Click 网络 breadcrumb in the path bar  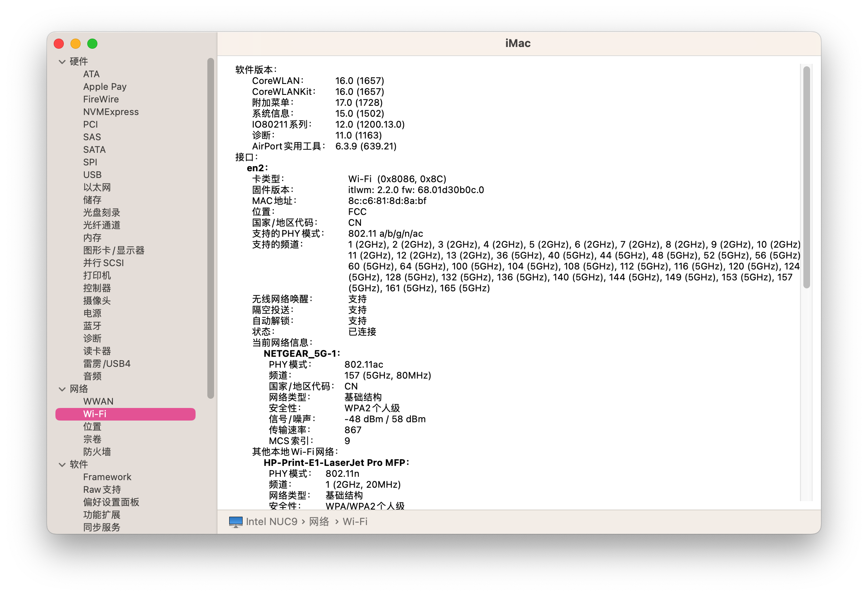point(319,522)
